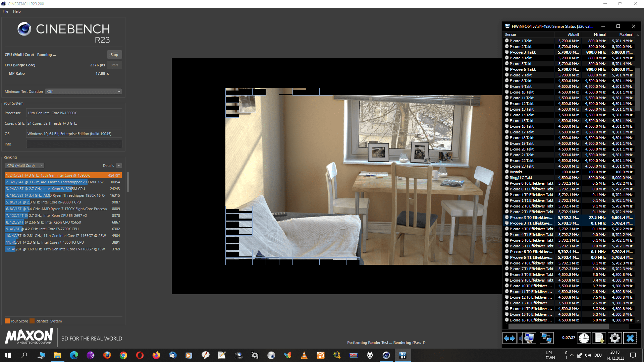Open the Help menu
Image resolution: width=644 pixels, height=362 pixels.
pos(17,11)
